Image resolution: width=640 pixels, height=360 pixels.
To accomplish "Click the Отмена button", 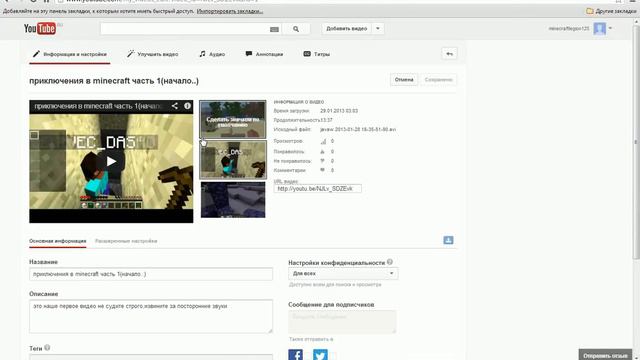I will point(404,80).
